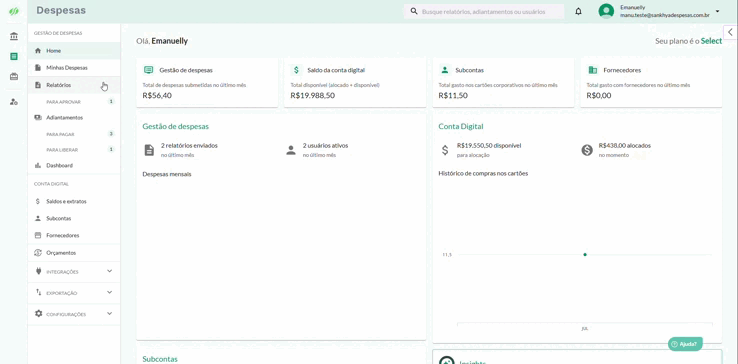Click the Conta Digital section heading

(461, 127)
